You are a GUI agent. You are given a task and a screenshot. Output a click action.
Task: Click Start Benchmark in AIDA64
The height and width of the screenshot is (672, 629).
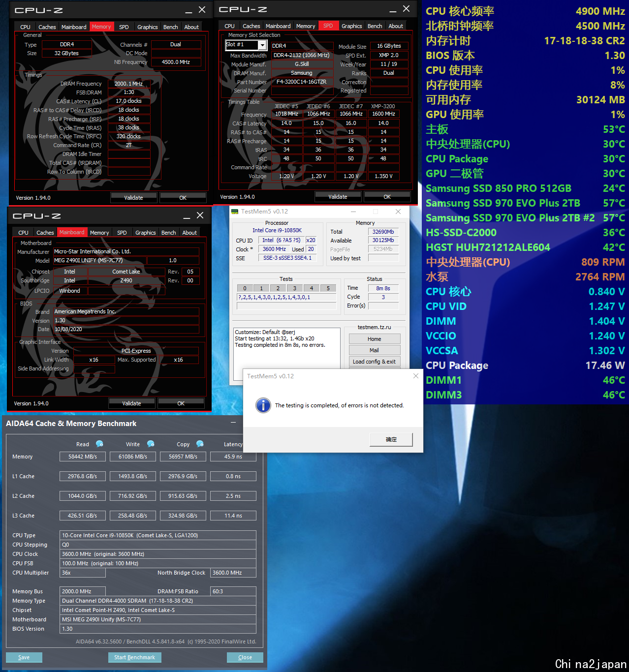134,657
